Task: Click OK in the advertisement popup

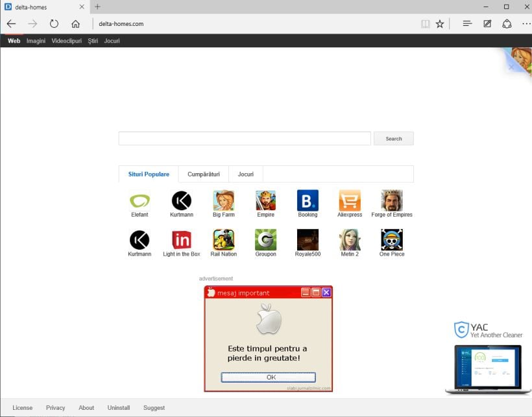Action: [269, 377]
